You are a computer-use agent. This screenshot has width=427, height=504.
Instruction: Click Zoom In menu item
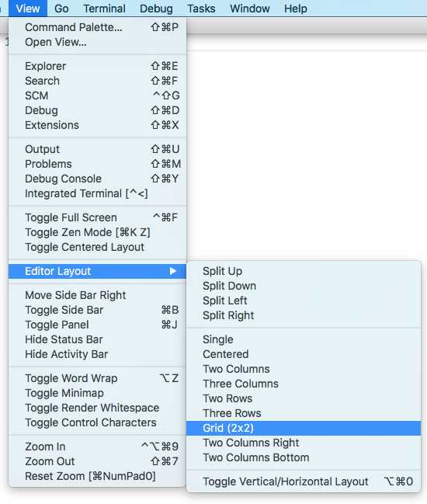[x=97, y=447]
